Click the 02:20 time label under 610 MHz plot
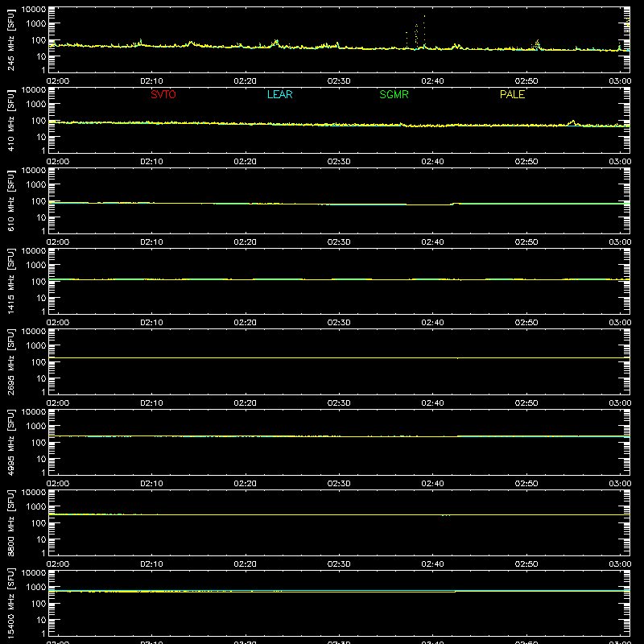The height and width of the screenshot is (644, 644). (x=246, y=242)
